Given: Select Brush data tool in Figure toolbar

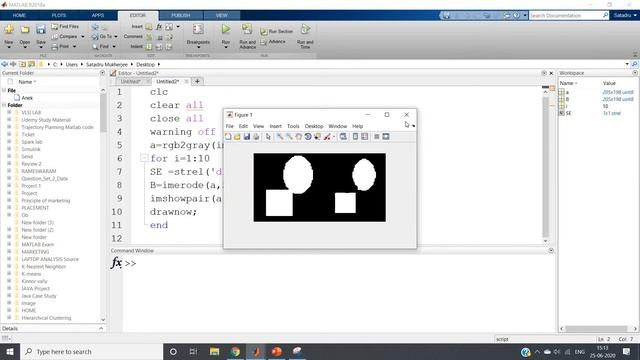Looking at the screenshot, I should tap(327, 137).
